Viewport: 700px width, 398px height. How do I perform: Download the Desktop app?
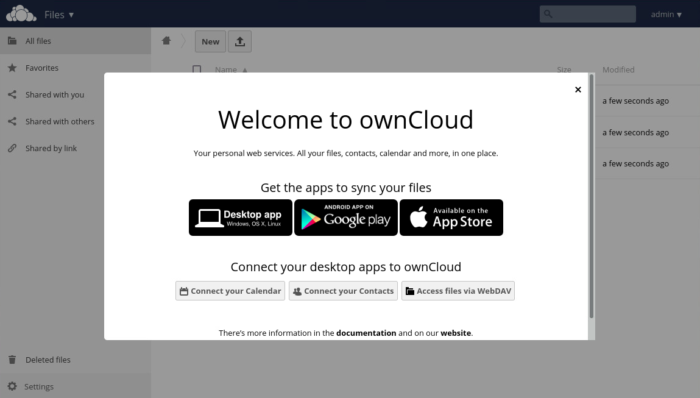240,218
